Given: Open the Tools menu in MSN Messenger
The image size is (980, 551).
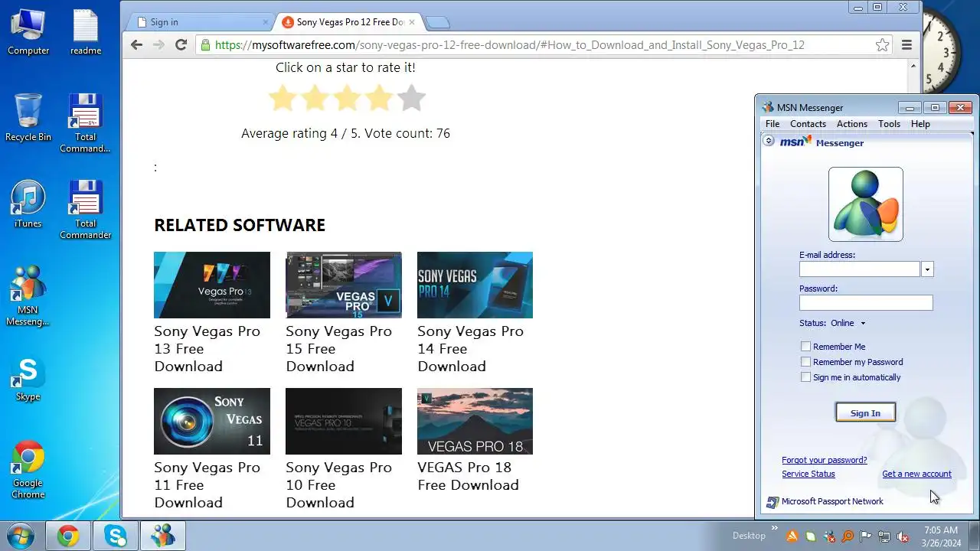Looking at the screenshot, I should tap(889, 124).
